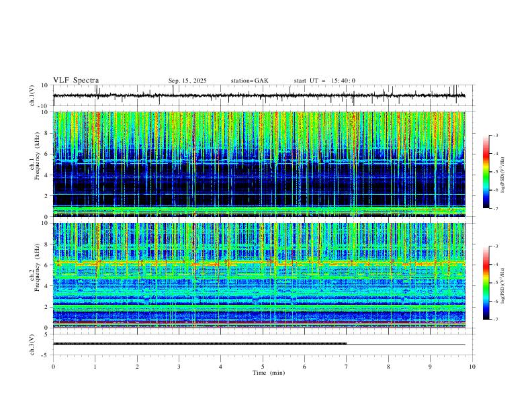Click time axis tick label "4"
The image size is (532, 411).
[x=220, y=367]
